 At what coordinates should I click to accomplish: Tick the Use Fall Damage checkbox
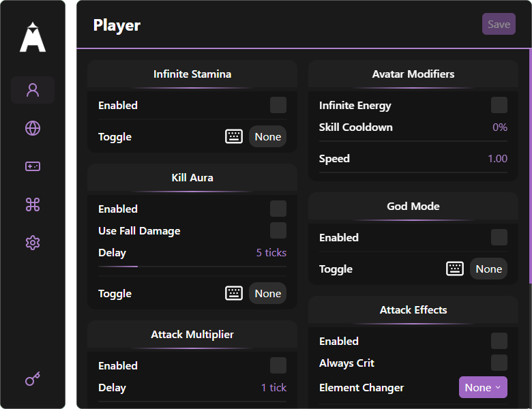pyautogui.click(x=278, y=230)
